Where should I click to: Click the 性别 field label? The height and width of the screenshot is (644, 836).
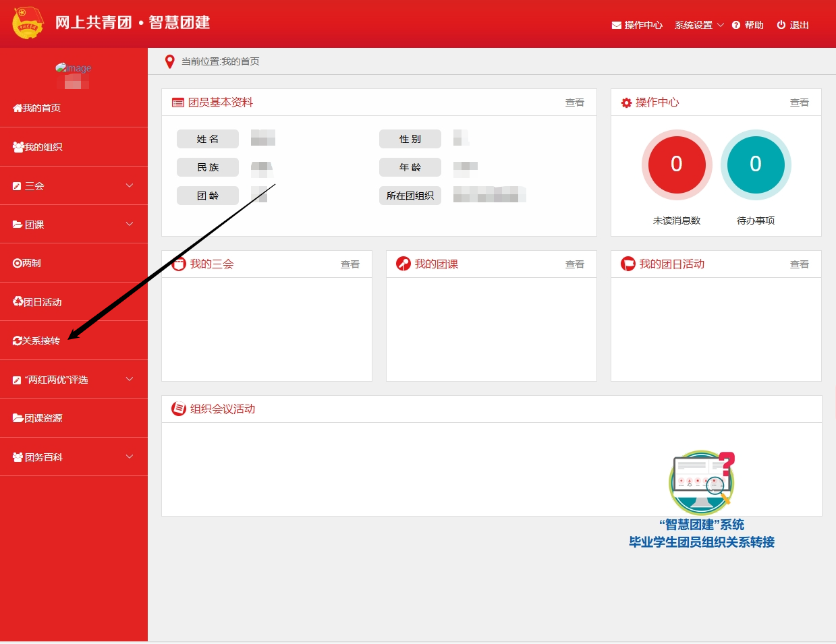[410, 139]
